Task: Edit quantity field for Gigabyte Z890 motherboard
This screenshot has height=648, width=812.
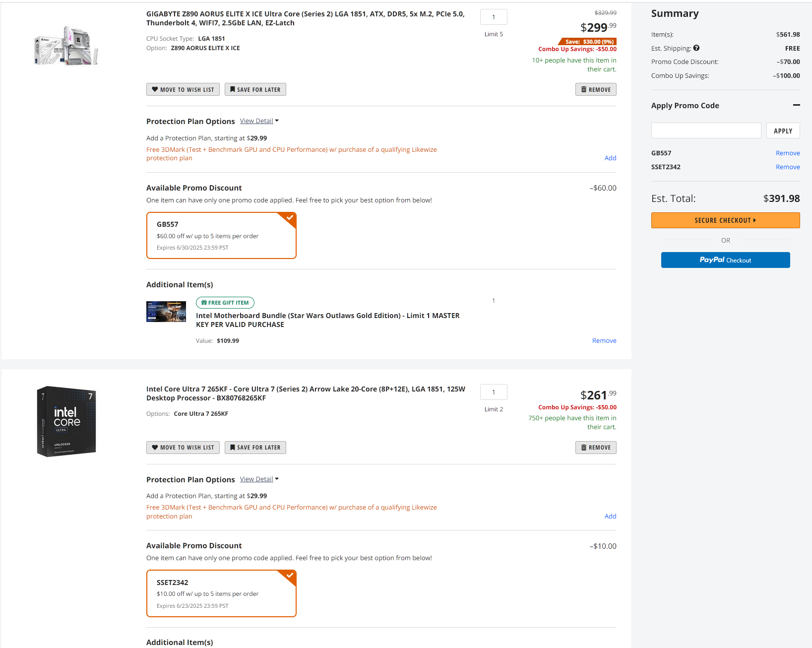Action: [x=494, y=17]
